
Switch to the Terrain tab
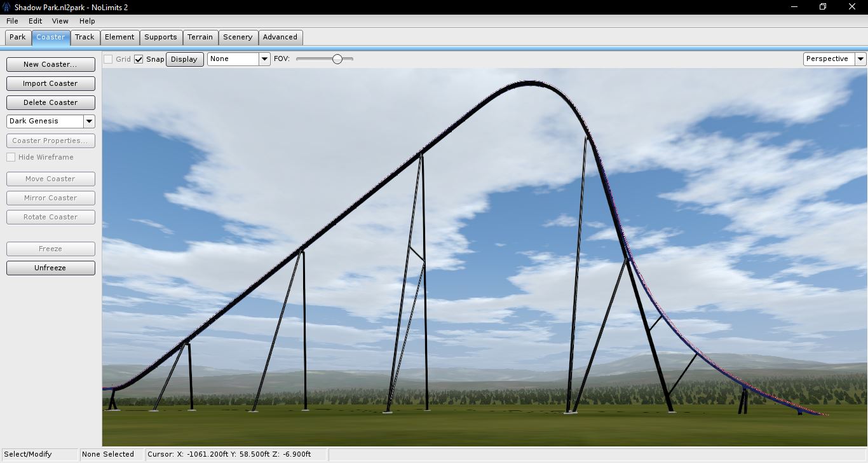[200, 37]
